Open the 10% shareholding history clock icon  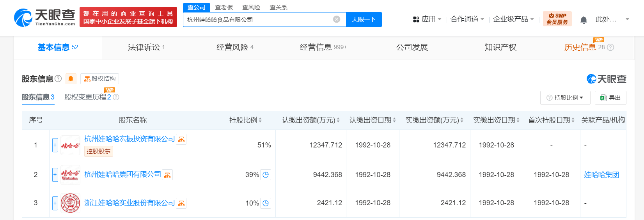click(x=266, y=203)
